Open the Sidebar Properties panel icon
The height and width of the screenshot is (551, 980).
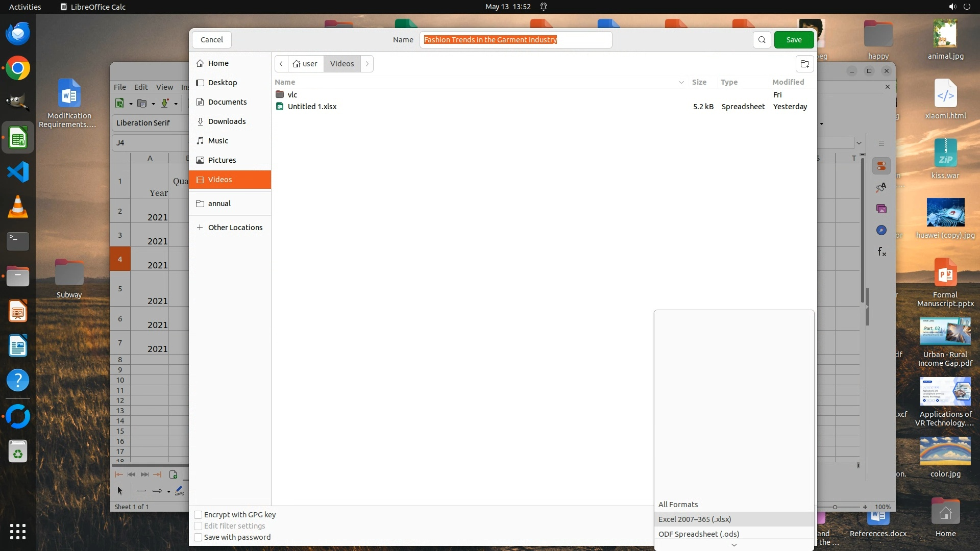tap(881, 166)
